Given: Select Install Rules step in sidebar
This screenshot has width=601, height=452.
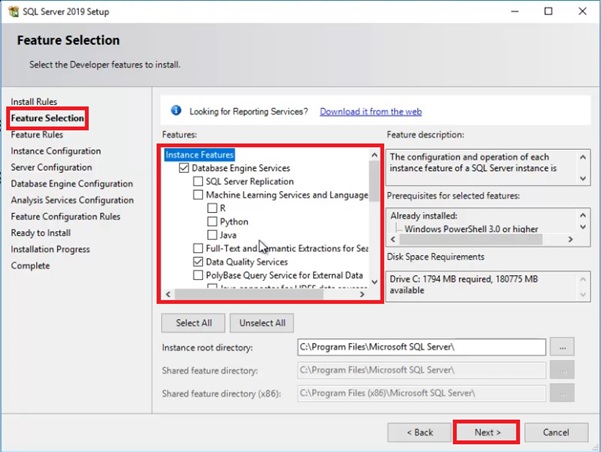Looking at the screenshot, I should coord(34,102).
